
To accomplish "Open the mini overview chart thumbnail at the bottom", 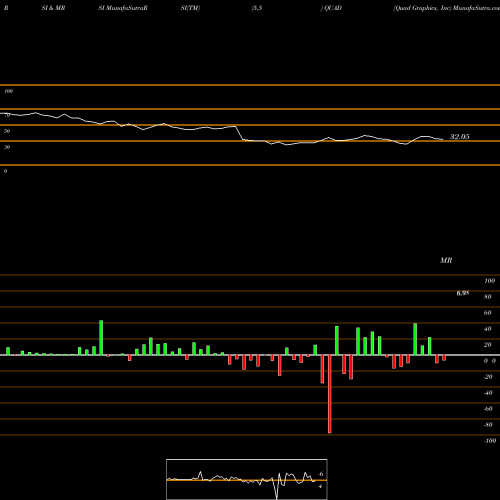I will [x=247, y=479].
